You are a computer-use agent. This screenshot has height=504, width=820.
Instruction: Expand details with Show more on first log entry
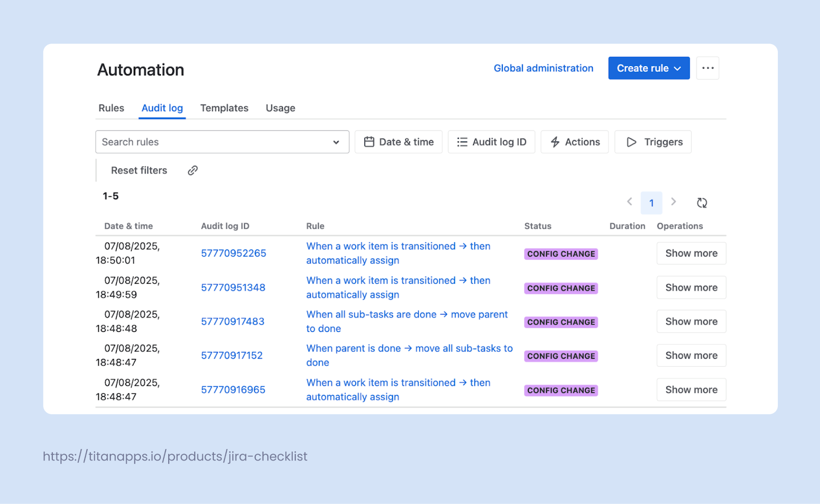(691, 253)
